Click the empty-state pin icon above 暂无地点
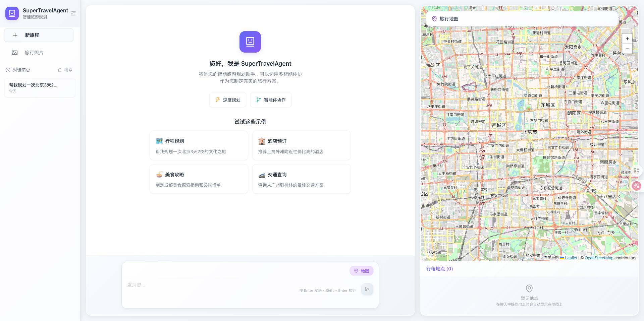 [x=529, y=288]
